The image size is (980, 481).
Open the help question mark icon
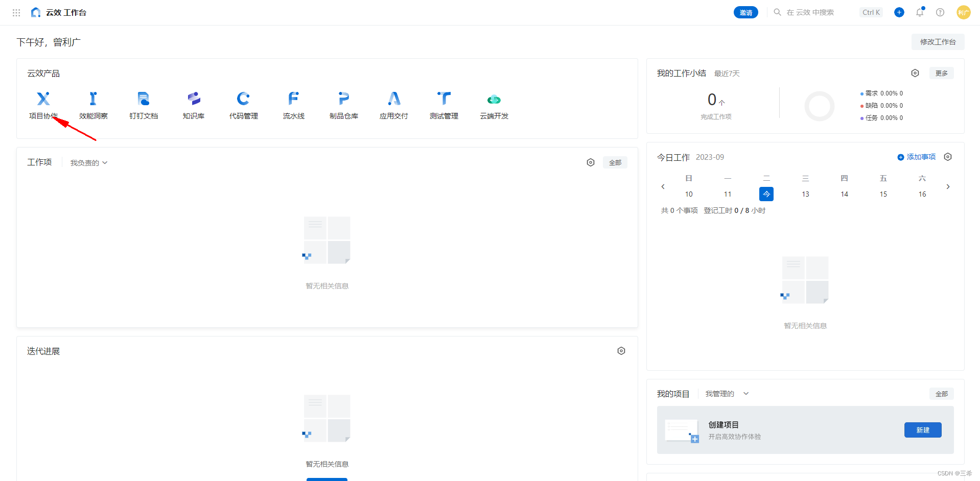(940, 12)
